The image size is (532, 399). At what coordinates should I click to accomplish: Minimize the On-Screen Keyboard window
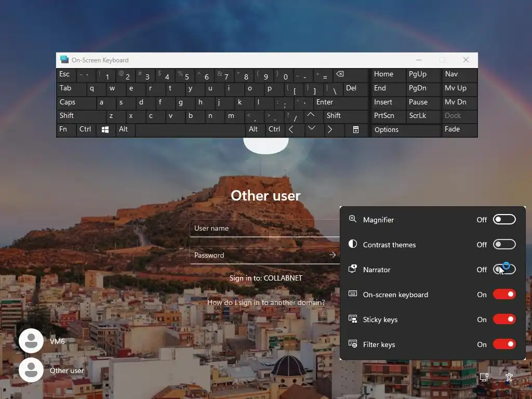click(419, 60)
